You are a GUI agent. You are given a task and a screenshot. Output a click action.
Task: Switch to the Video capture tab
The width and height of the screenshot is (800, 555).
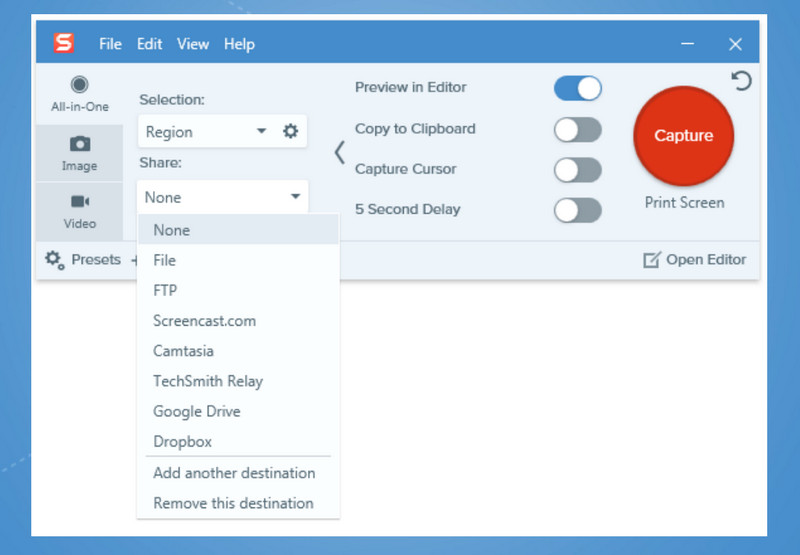click(x=80, y=211)
